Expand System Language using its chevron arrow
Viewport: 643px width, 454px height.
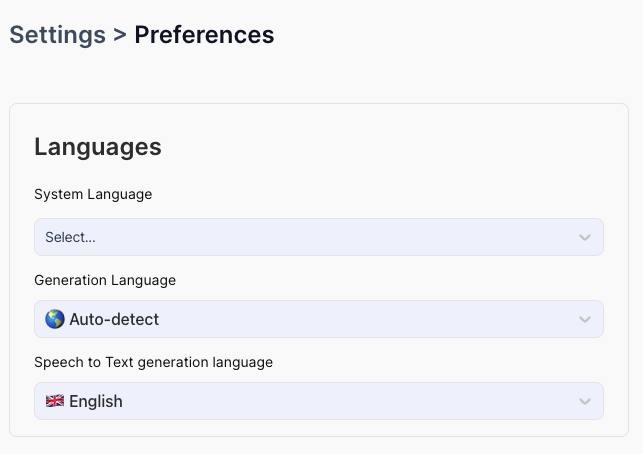pyautogui.click(x=585, y=238)
